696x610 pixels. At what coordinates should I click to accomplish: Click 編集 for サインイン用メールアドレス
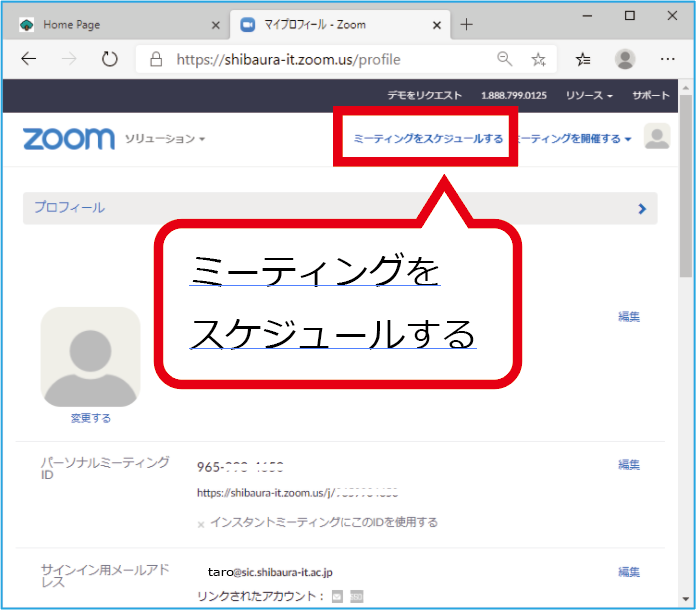coord(629,572)
